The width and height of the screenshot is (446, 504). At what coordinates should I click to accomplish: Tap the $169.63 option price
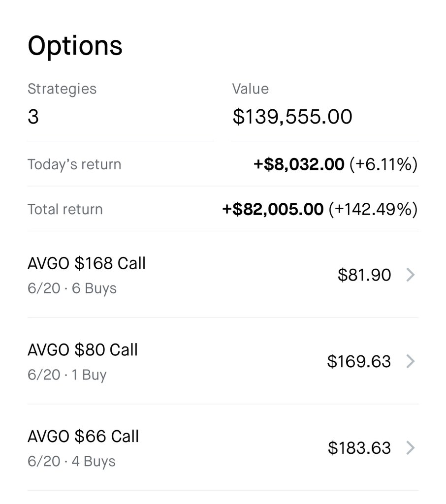(359, 361)
